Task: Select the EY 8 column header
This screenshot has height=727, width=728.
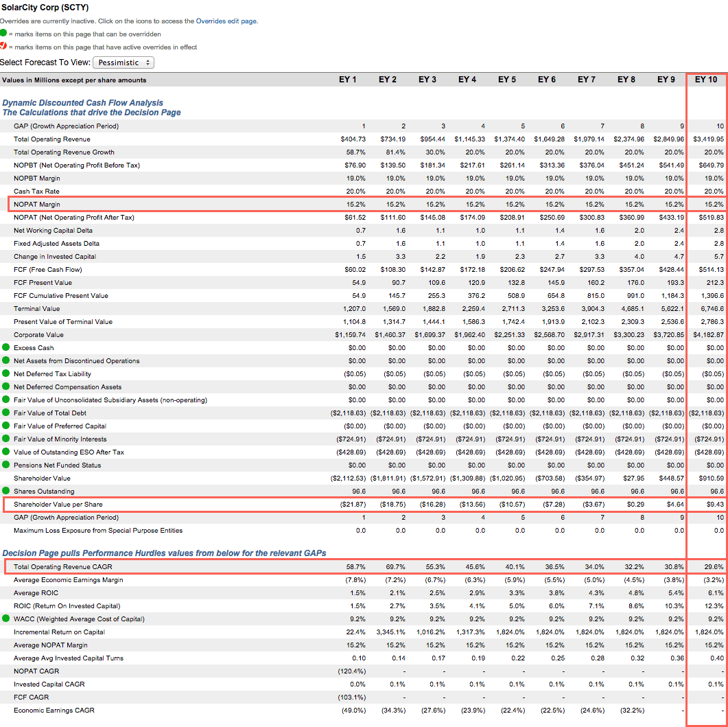Action: [626, 80]
